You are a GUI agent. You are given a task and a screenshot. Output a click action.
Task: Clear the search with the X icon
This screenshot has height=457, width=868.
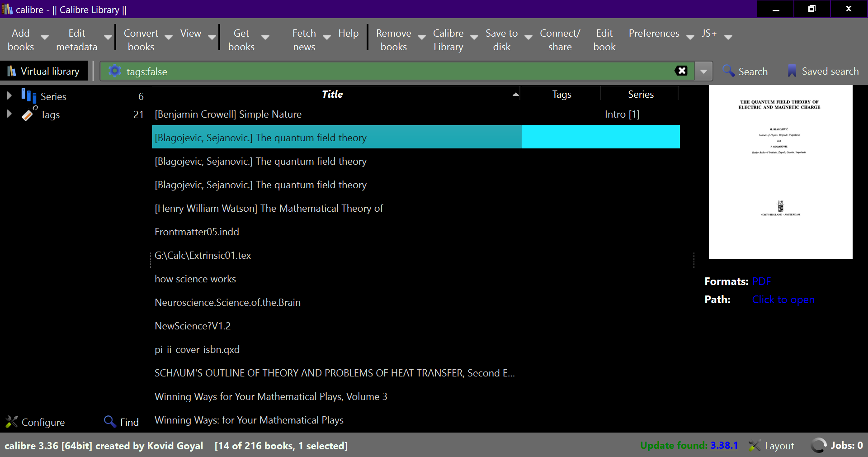[x=681, y=71]
